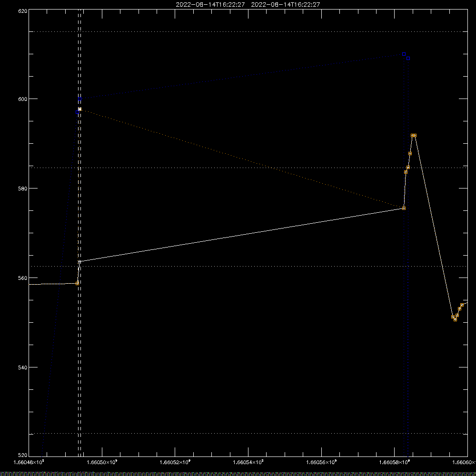Click the x-axis label 1.66048×10⁹

29,462
